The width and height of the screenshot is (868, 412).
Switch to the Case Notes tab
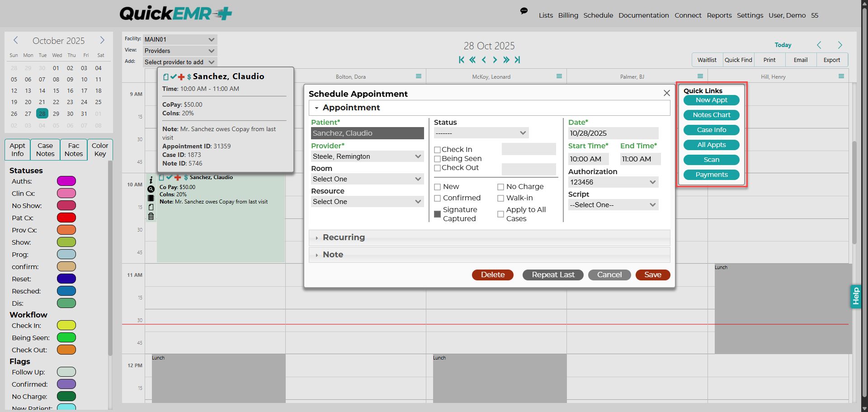(x=45, y=150)
